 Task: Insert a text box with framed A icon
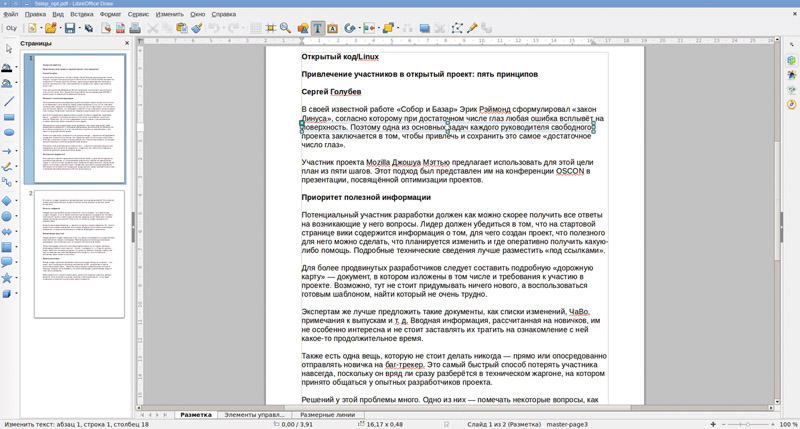(332, 28)
